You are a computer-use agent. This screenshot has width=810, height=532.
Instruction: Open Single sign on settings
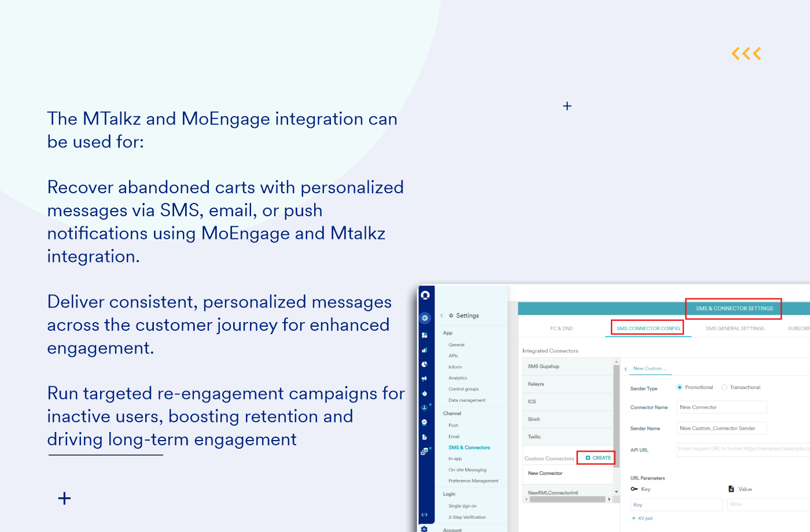click(x=462, y=506)
